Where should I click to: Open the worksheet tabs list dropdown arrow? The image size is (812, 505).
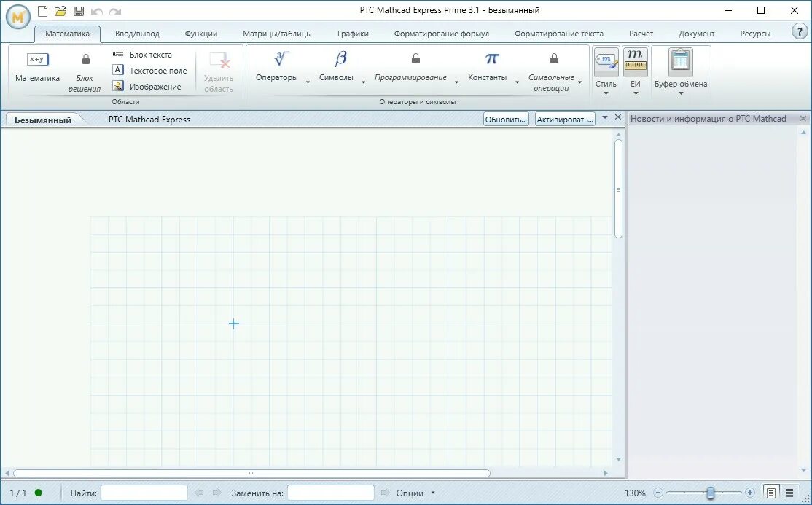(605, 117)
